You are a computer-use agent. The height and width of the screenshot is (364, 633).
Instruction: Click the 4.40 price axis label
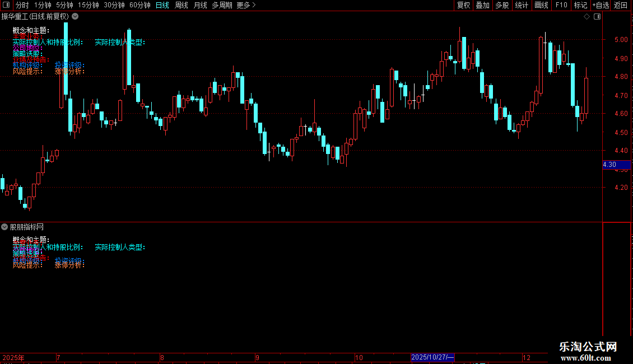click(x=621, y=151)
